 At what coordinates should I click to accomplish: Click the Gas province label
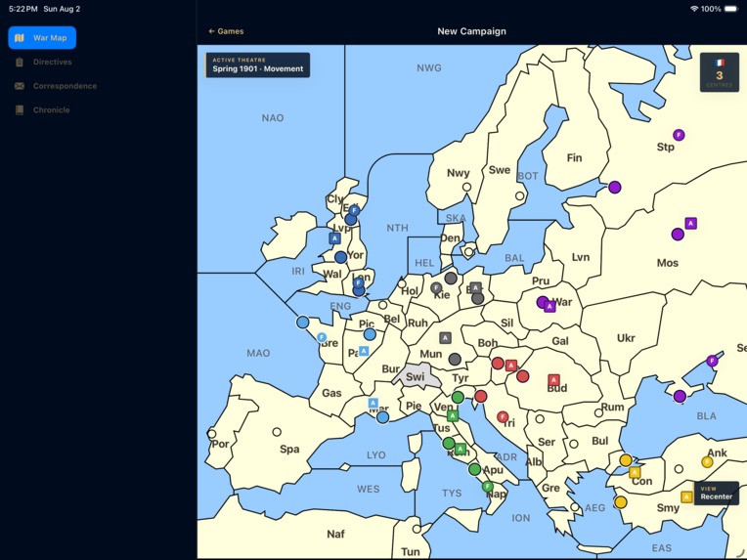(331, 393)
